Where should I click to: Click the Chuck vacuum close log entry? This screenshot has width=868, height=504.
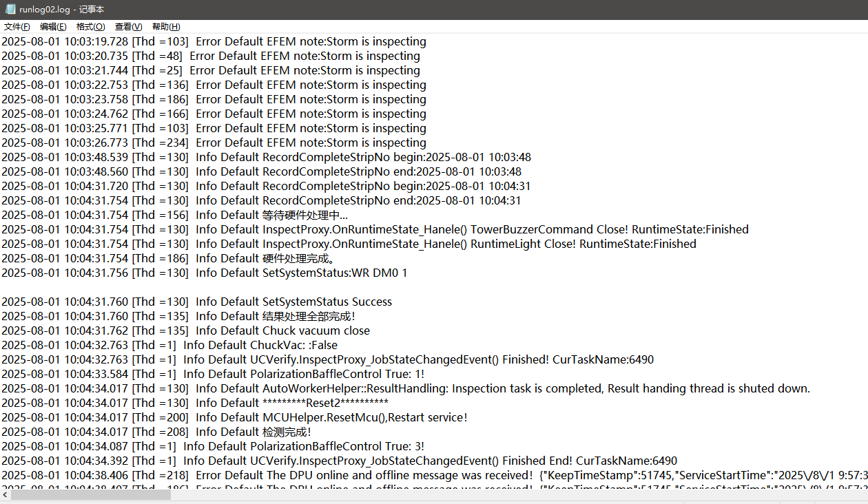pyautogui.click(x=316, y=330)
